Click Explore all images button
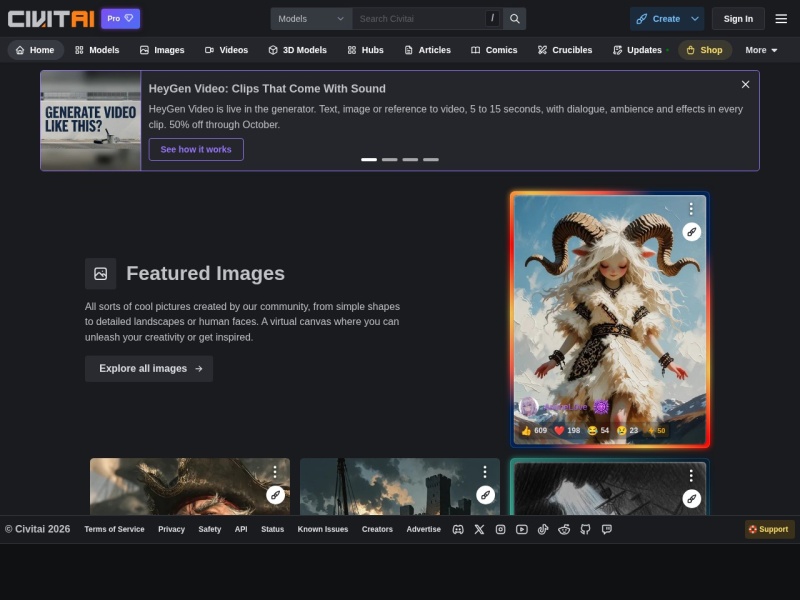The height and width of the screenshot is (600, 800). (x=149, y=368)
